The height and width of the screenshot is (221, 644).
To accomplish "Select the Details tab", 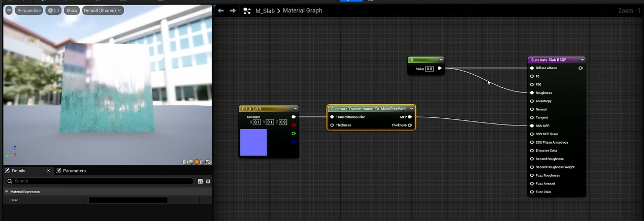I will (x=18, y=171).
